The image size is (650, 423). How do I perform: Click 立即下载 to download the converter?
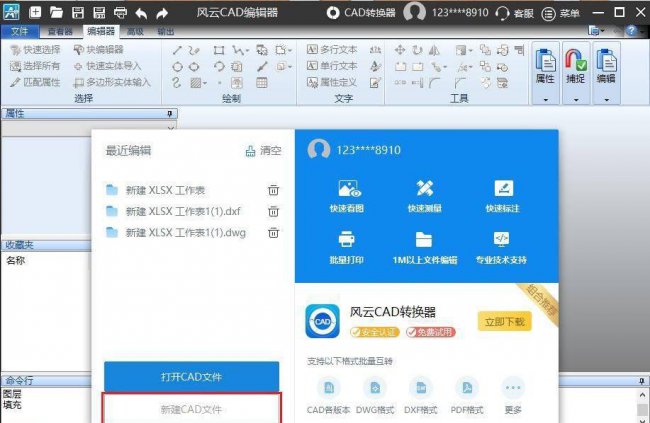tap(504, 321)
